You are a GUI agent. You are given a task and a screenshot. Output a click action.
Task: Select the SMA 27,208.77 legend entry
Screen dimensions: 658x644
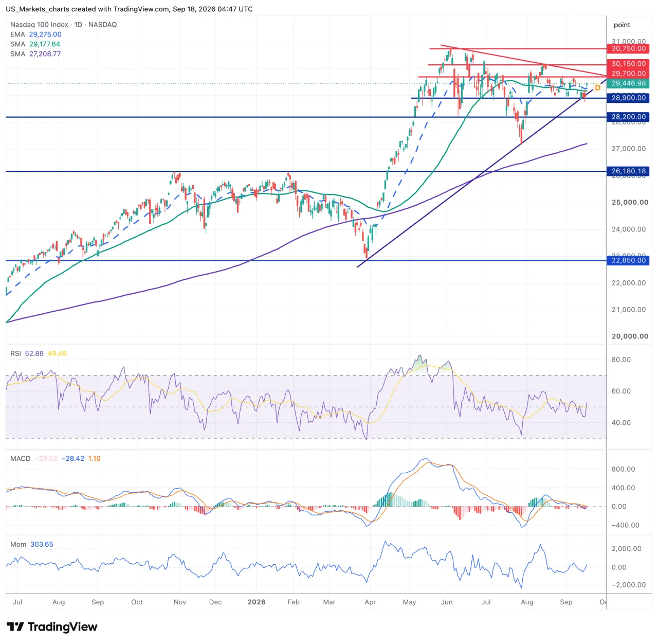pos(35,54)
